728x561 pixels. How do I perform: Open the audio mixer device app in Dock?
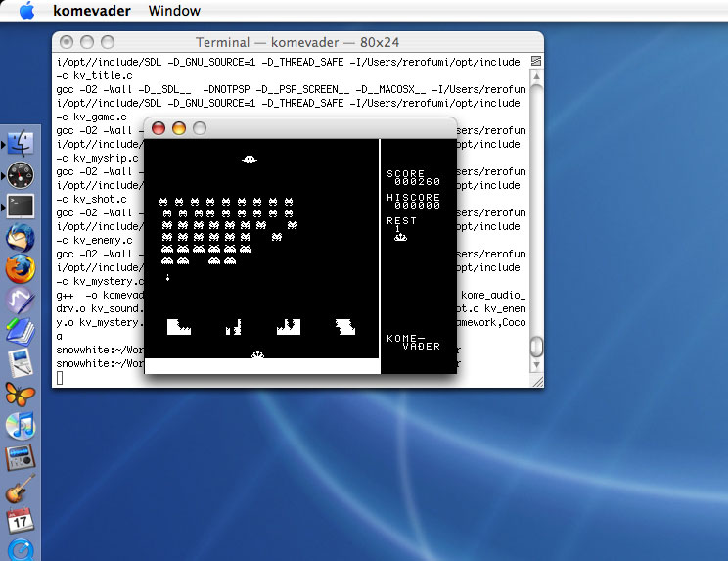[21, 457]
